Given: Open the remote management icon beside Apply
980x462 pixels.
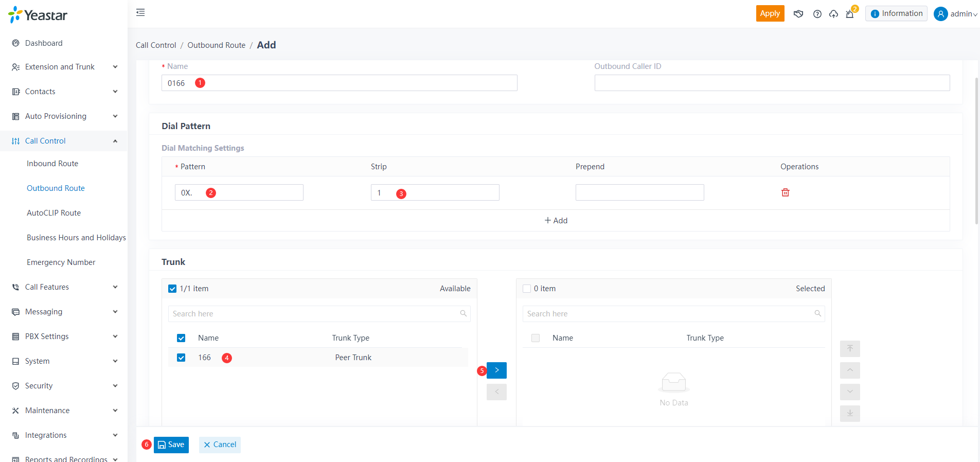Looking at the screenshot, I should click(798, 14).
